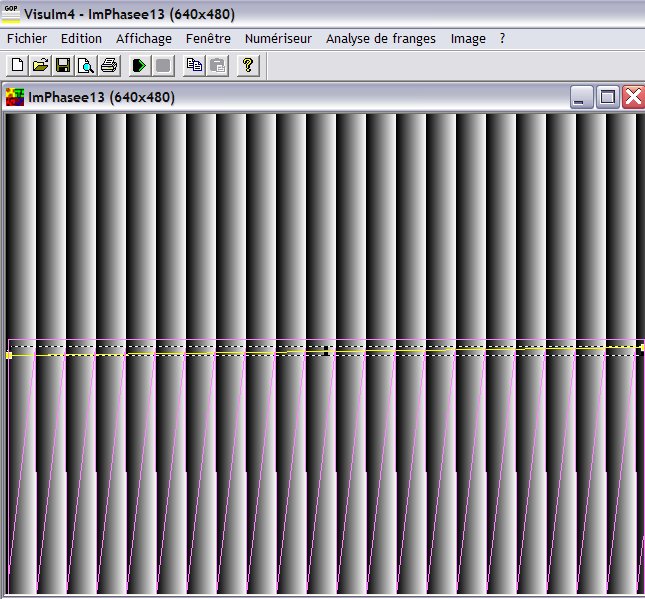Viewport: 645px width, 599px height.
Task: Open the Affichage menu
Action: [x=144, y=39]
